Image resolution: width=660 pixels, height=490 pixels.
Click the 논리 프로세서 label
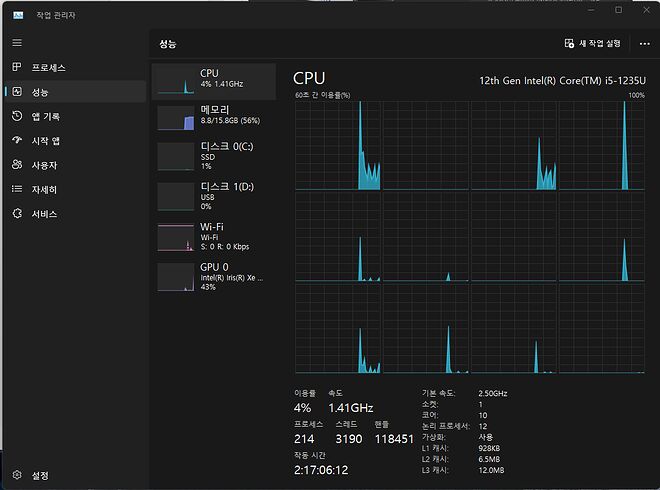pos(446,426)
